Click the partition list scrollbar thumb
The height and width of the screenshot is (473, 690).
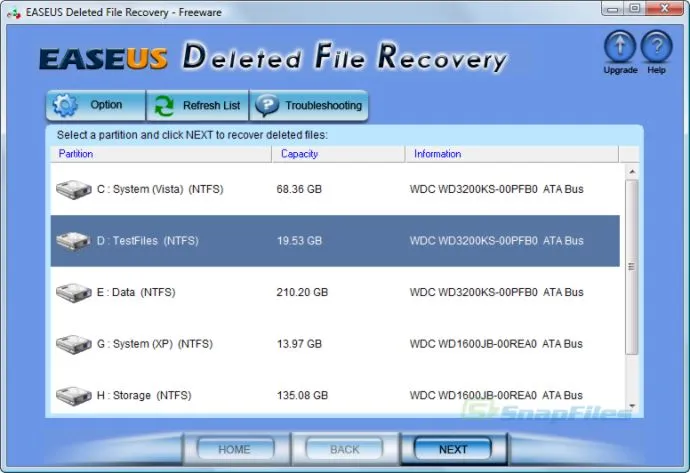[x=632, y=267]
